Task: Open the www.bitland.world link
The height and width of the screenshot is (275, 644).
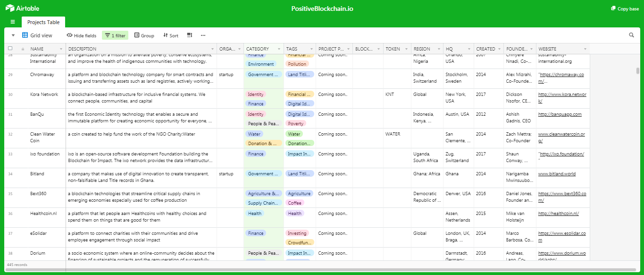Action: pyautogui.click(x=557, y=174)
